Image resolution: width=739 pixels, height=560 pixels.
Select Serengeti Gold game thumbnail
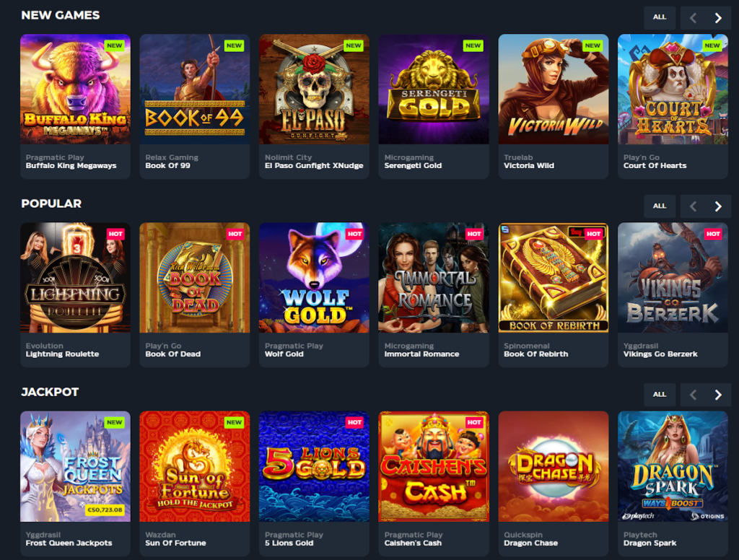pyautogui.click(x=434, y=89)
